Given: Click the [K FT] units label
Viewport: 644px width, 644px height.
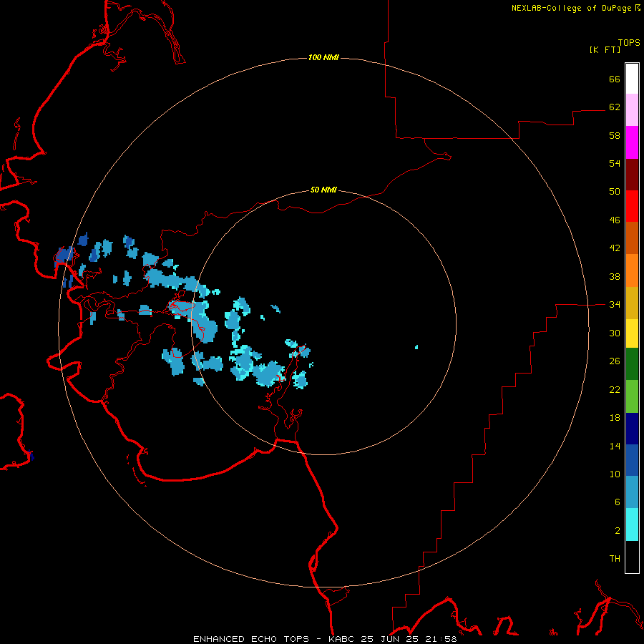Looking at the screenshot, I should (605, 49).
